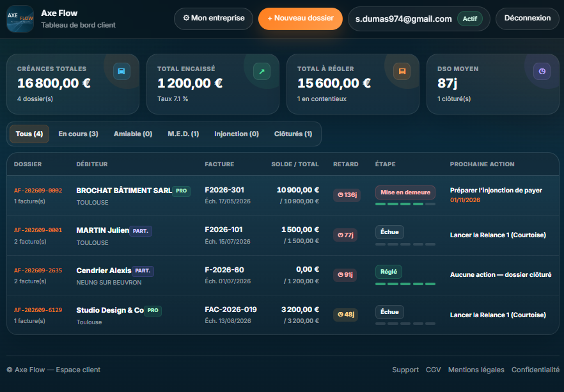Click PART. badge next to Cendrier Alexis
The image size is (564, 392).
pyautogui.click(x=143, y=270)
